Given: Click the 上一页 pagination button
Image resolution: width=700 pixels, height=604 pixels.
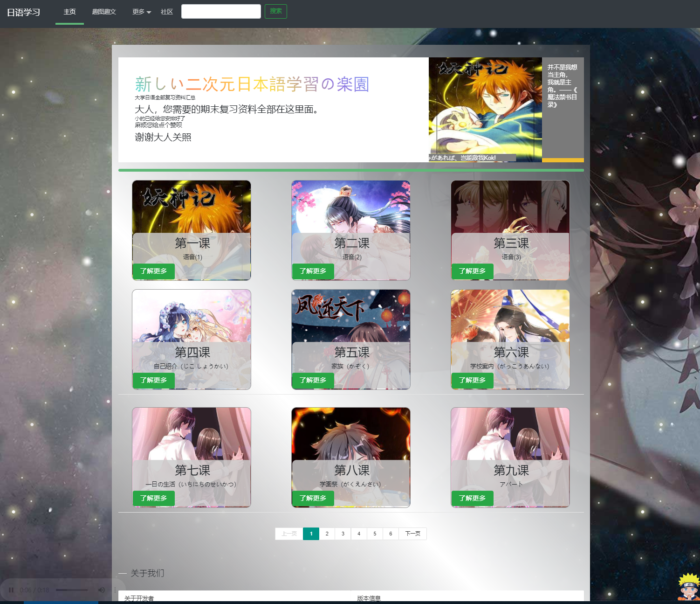Looking at the screenshot, I should [289, 534].
